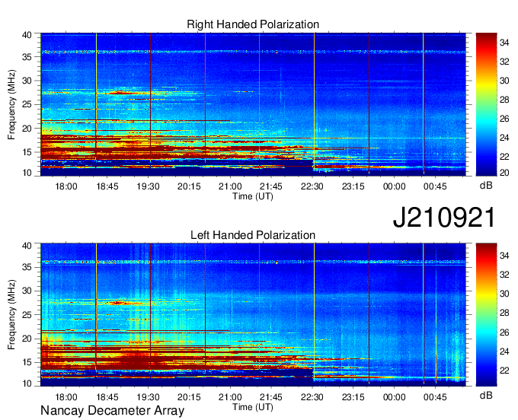Click 18:45 tick under Right Handed plot
The image size is (518, 420).
107,186
